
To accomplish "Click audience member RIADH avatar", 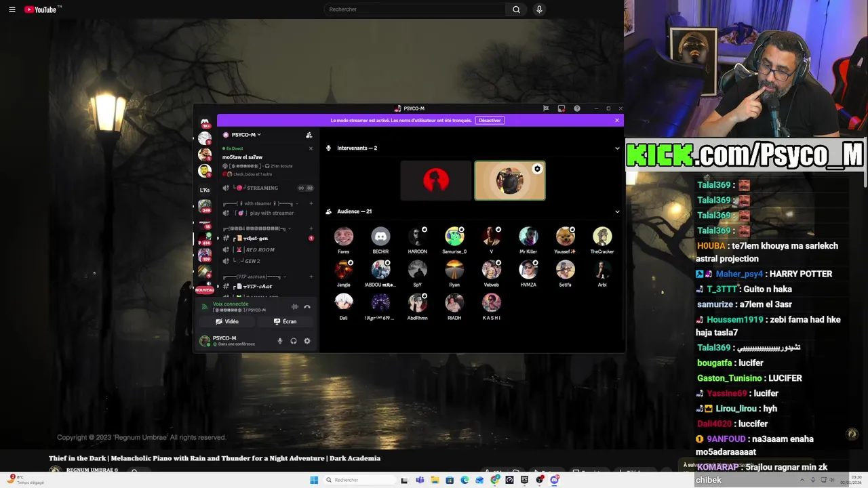I will [x=454, y=302].
